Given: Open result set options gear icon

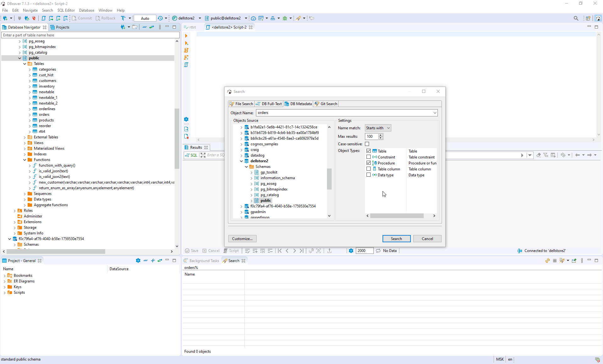Looking at the screenshot, I should click(x=351, y=251).
